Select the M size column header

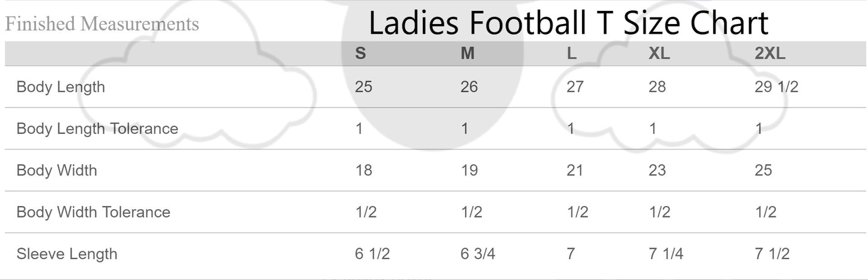(467, 53)
